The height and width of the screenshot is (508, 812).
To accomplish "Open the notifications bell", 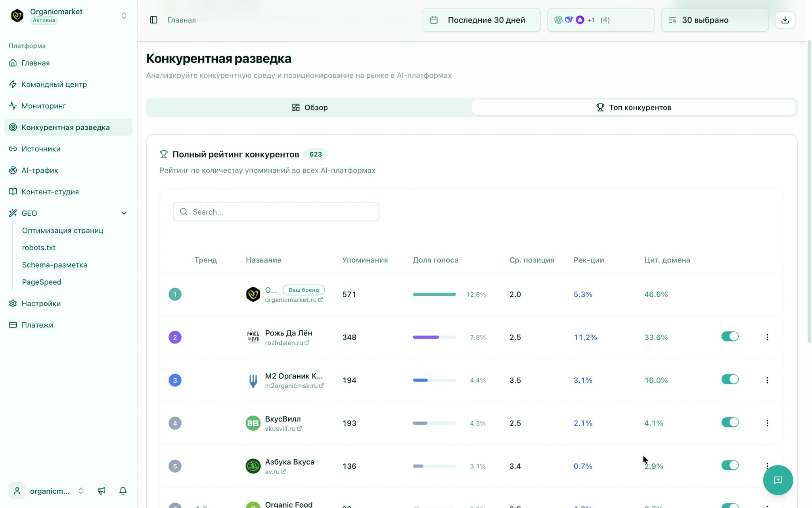I will coord(123,491).
